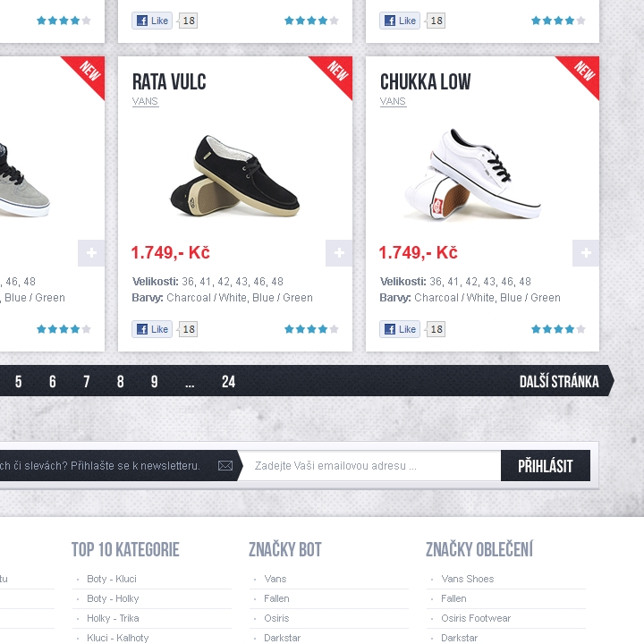The width and height of the screenshot is (644, 644).
Task: Follow the Vans brand link under Rata Vulc
Action: [146, 101]
